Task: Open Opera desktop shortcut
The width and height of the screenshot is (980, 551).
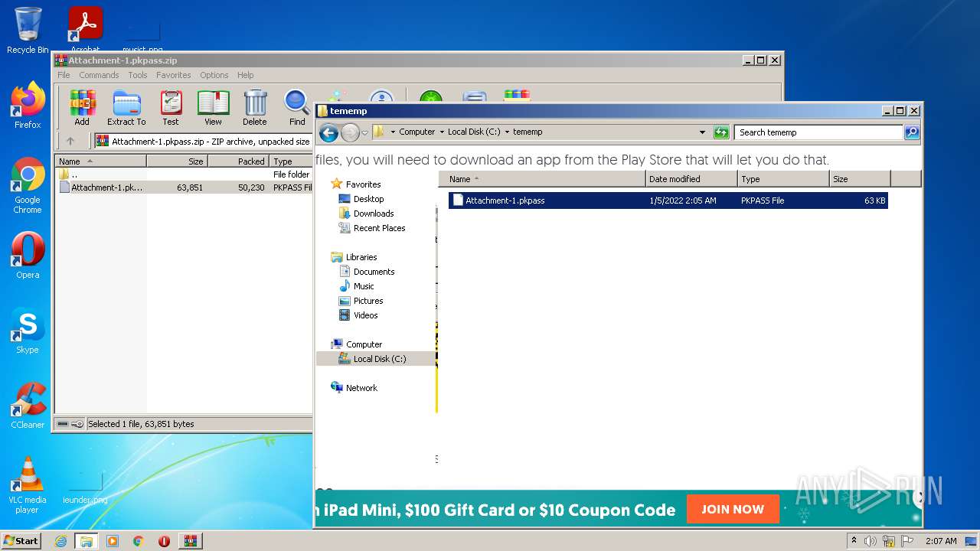Action: (28, 256)
